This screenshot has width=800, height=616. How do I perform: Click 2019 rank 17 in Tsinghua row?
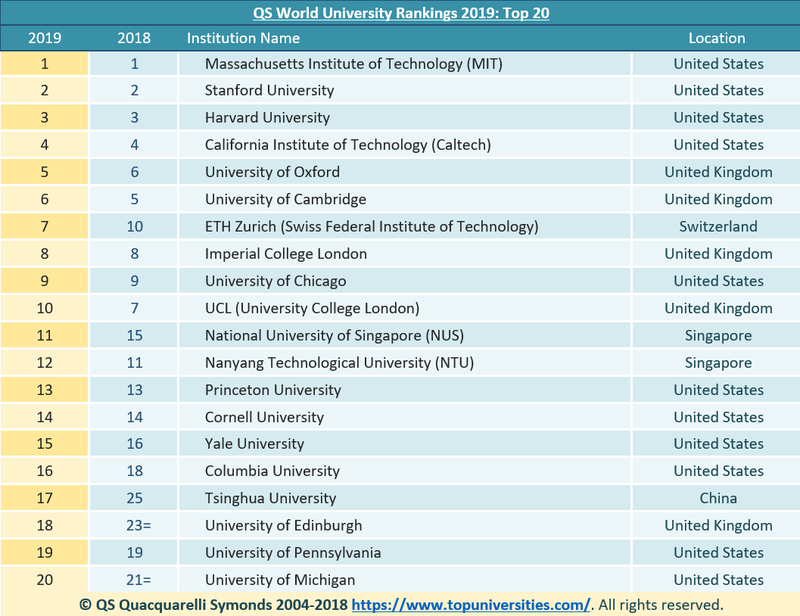pos(44,498)
